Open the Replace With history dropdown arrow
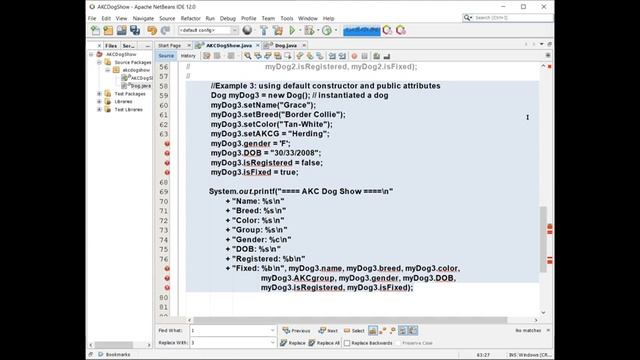The width and height of the screenshot is (640, 360). point(273,343)
